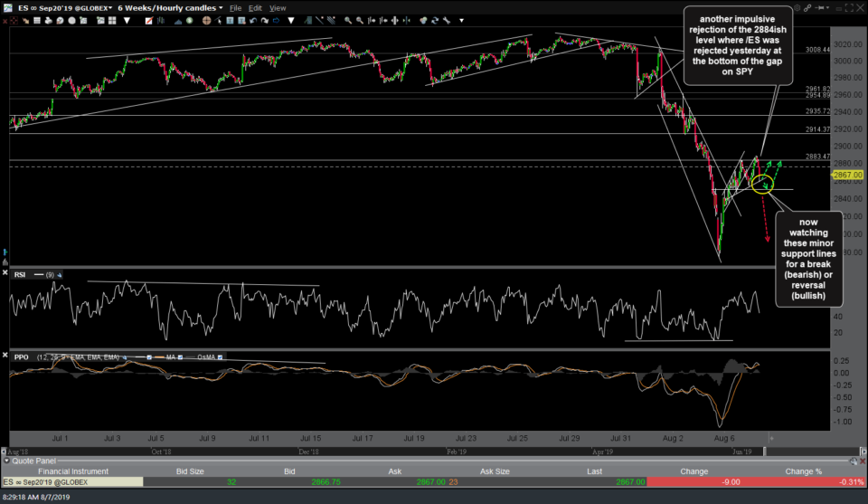Click the red X icon at toolbar start
The image size is (868, 504).
tap(5, 21)
